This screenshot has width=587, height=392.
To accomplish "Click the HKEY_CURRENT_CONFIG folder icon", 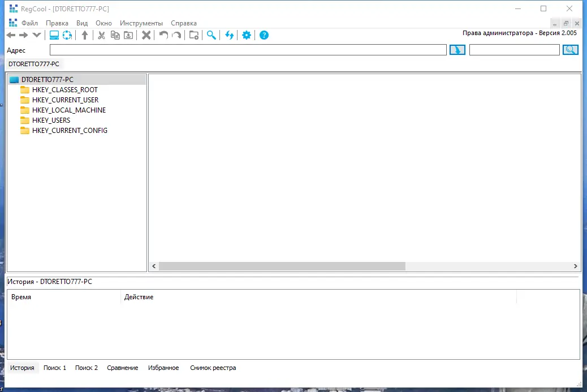I will pyautogui.click(x=25, y=130).
